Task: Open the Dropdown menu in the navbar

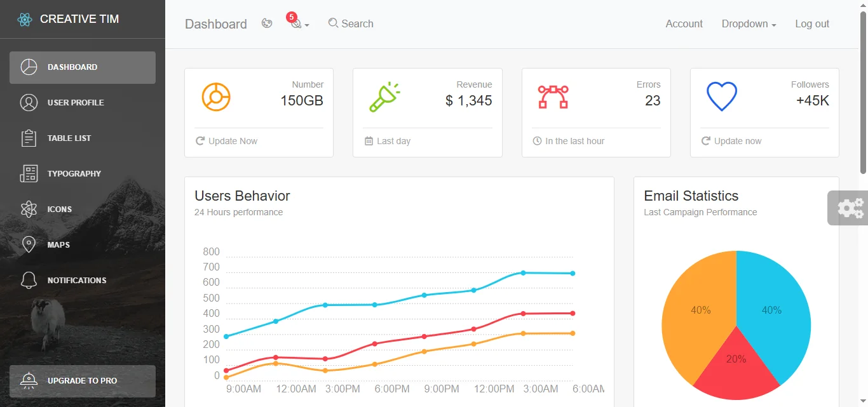Action: click(x=745, y=23)
